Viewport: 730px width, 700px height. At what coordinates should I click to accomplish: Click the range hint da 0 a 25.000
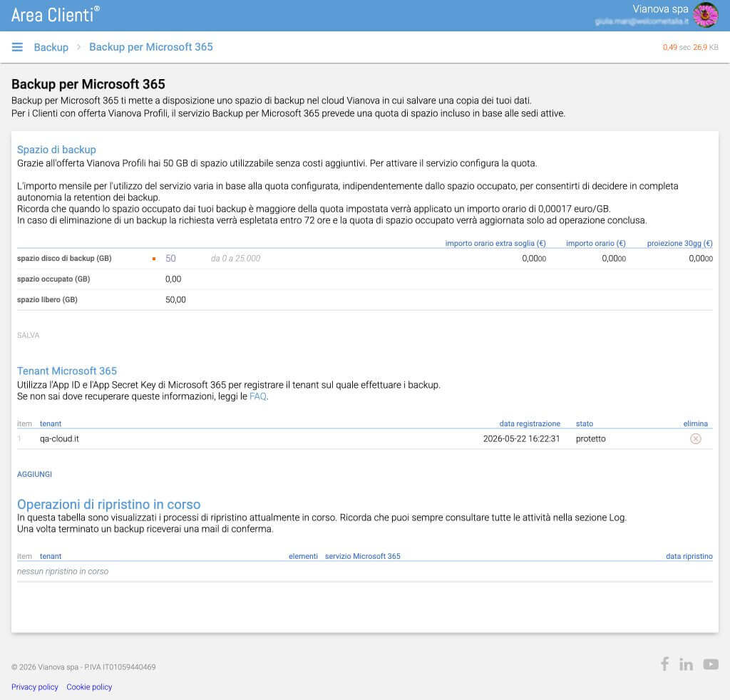tap(235, 258)
